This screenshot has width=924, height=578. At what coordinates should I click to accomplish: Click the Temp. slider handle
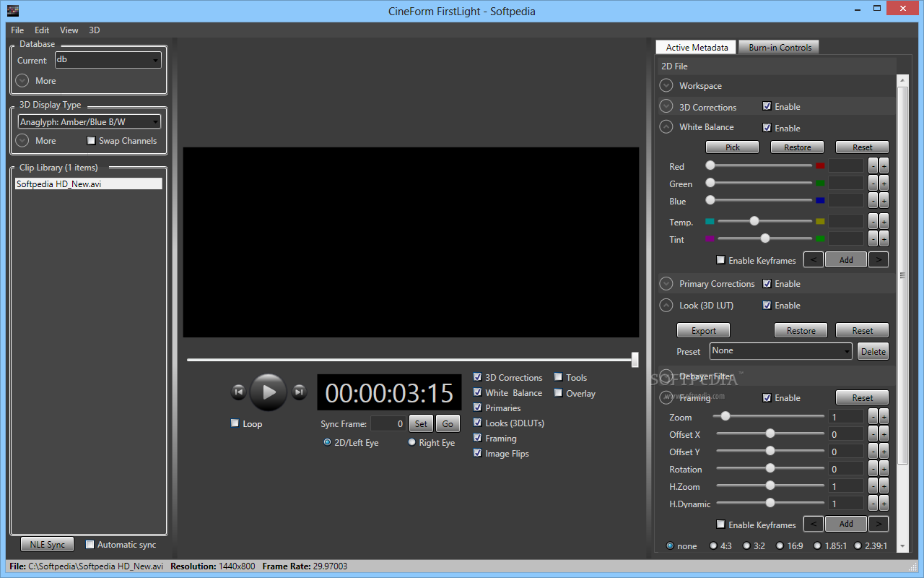coord(754,221)
